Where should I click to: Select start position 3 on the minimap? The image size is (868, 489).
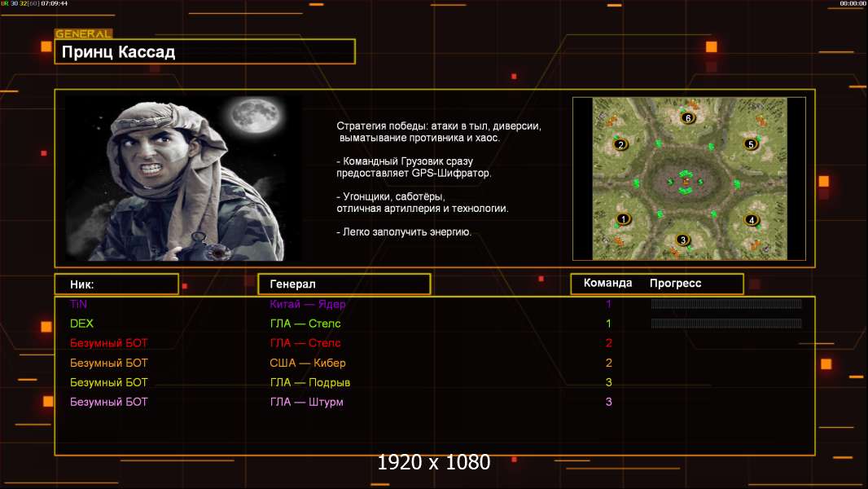[x=683, y=240]
